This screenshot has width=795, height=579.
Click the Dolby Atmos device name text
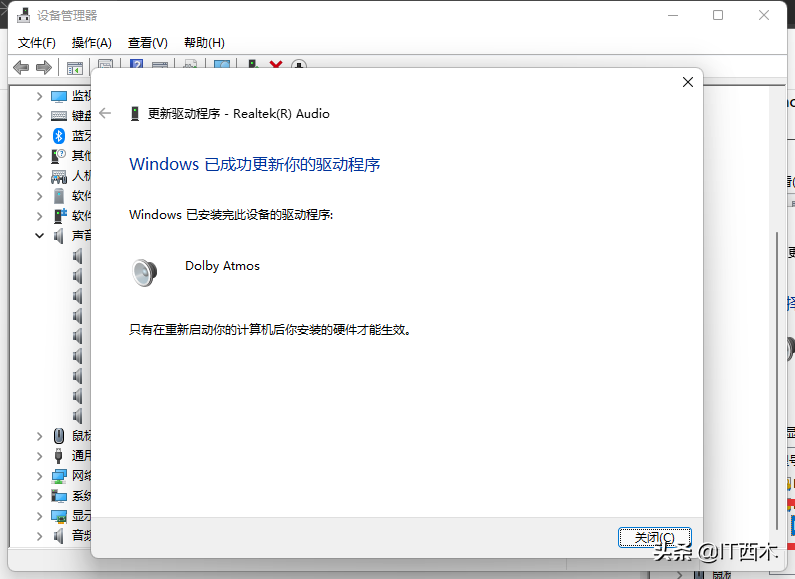(222, 266)
